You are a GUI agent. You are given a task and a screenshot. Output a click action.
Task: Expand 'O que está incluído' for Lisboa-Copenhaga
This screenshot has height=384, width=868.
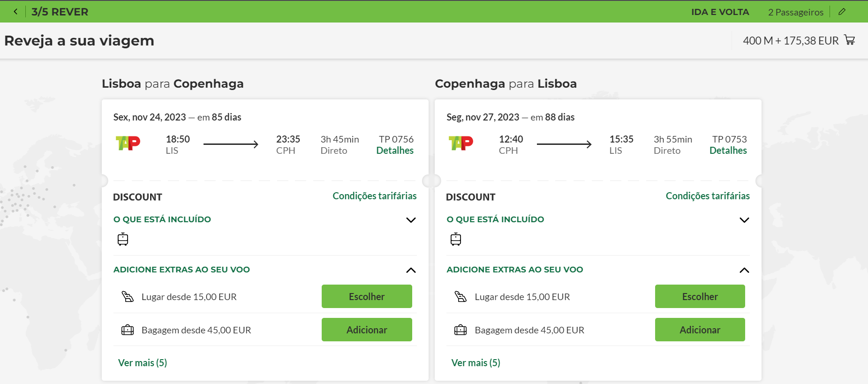click(411, 220)
